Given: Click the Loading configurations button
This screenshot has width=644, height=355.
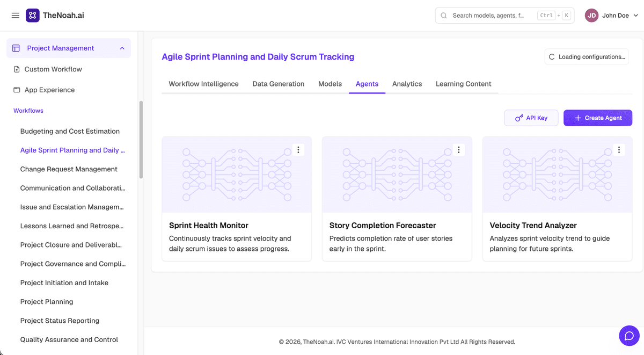Looking at the screenshot, I should 587,57.
